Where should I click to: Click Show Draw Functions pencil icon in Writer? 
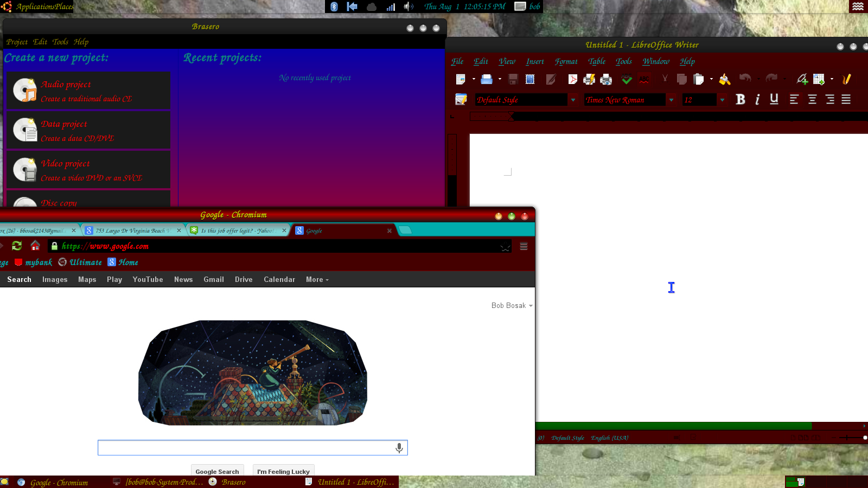846,79
